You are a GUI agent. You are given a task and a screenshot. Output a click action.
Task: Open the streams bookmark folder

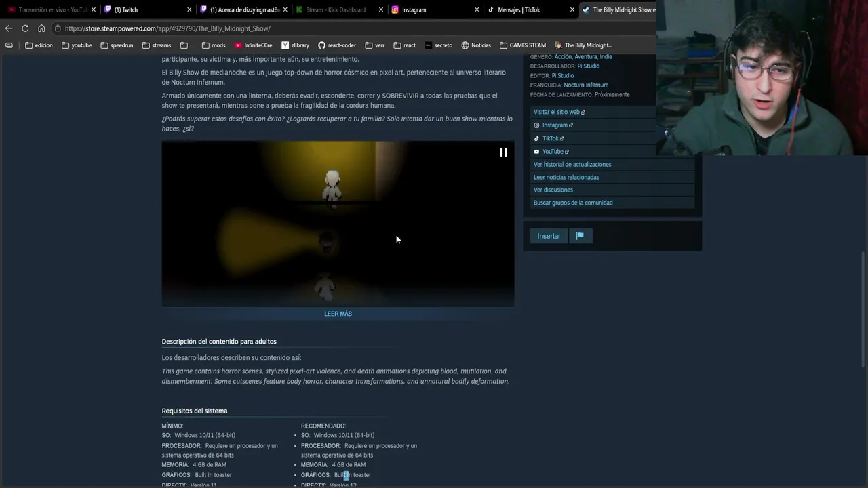157,45
